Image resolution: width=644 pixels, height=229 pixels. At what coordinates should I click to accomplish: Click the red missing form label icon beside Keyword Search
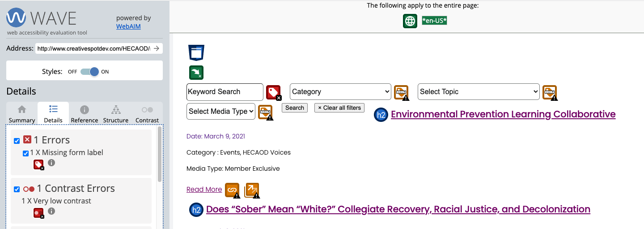(274, 93)
